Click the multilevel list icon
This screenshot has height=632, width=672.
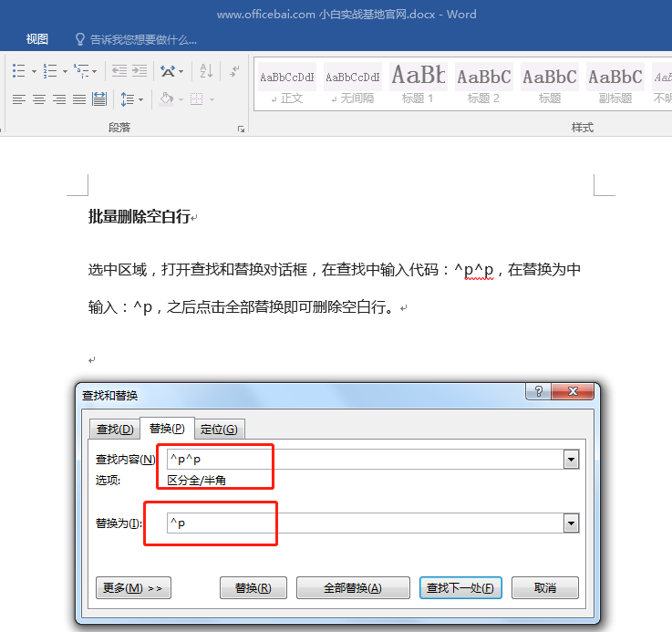click(x=81, y=71)
